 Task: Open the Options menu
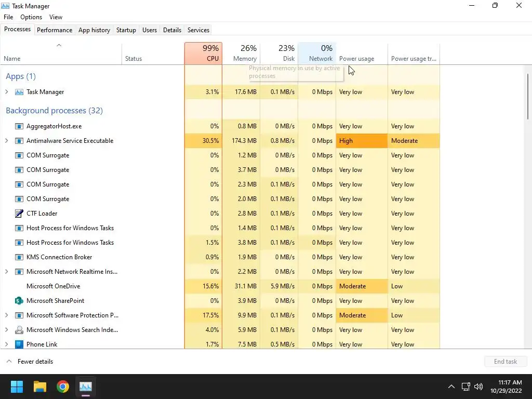tap(31, 17)
